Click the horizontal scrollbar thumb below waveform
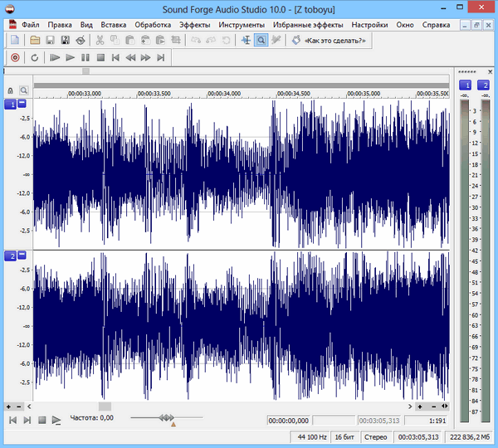 (105, 406)
